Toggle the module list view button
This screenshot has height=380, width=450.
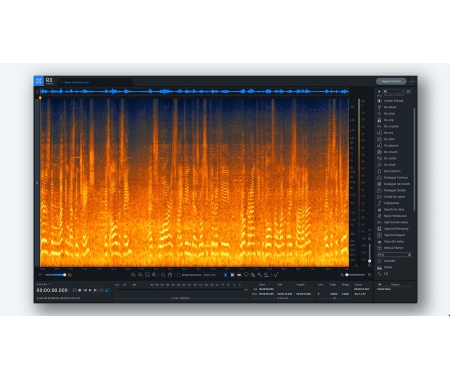[x=409, y=91]
